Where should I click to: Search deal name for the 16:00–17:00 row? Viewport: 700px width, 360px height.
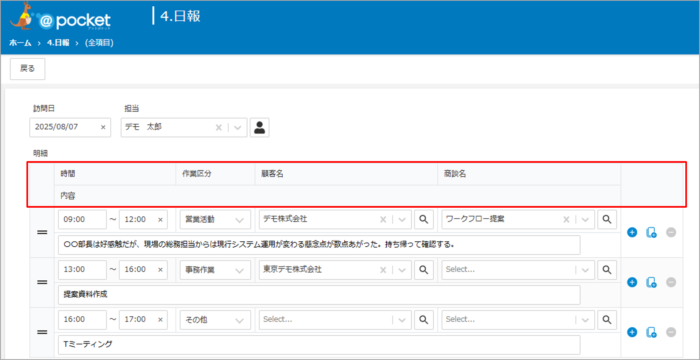tap(607, 319)
